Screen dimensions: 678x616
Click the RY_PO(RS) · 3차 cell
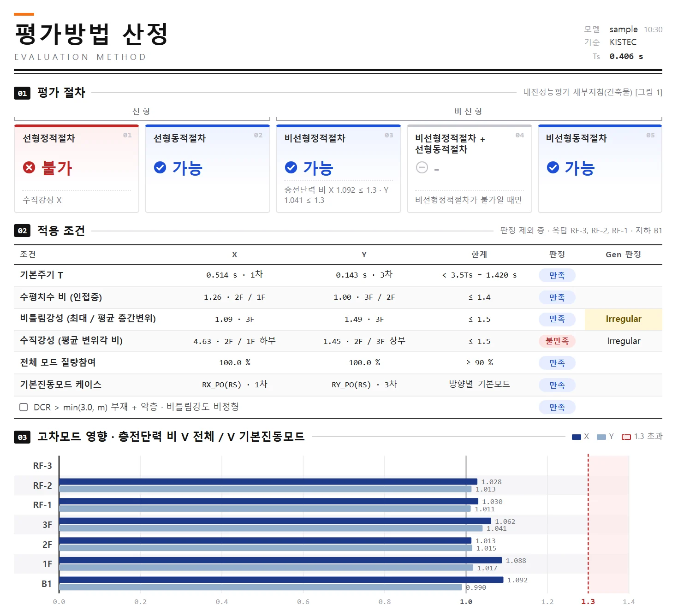364,385
